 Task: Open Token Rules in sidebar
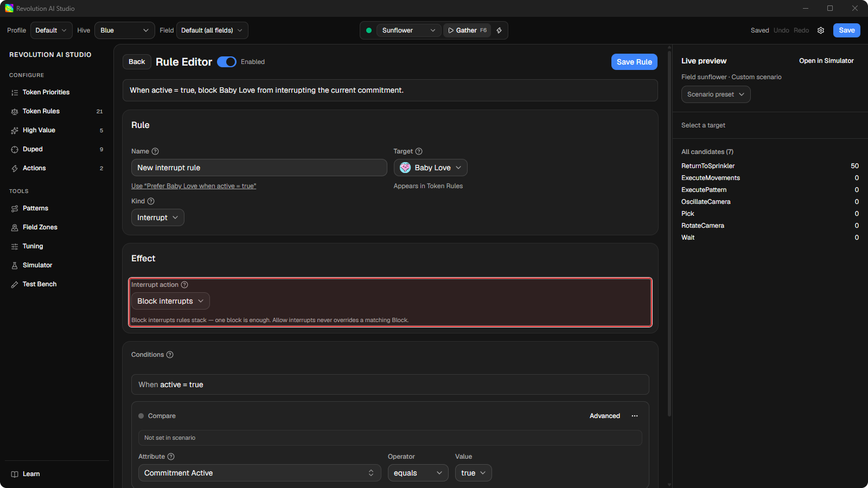point(57,111)
